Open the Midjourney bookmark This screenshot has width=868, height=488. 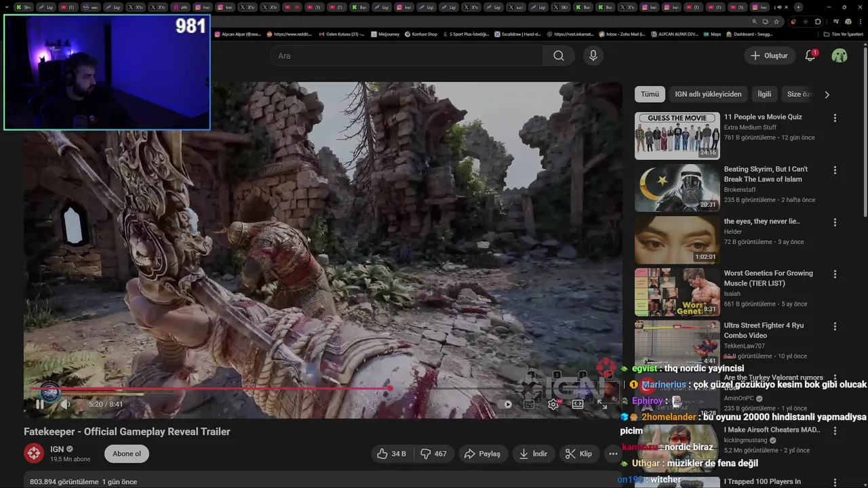pos(385,34)
